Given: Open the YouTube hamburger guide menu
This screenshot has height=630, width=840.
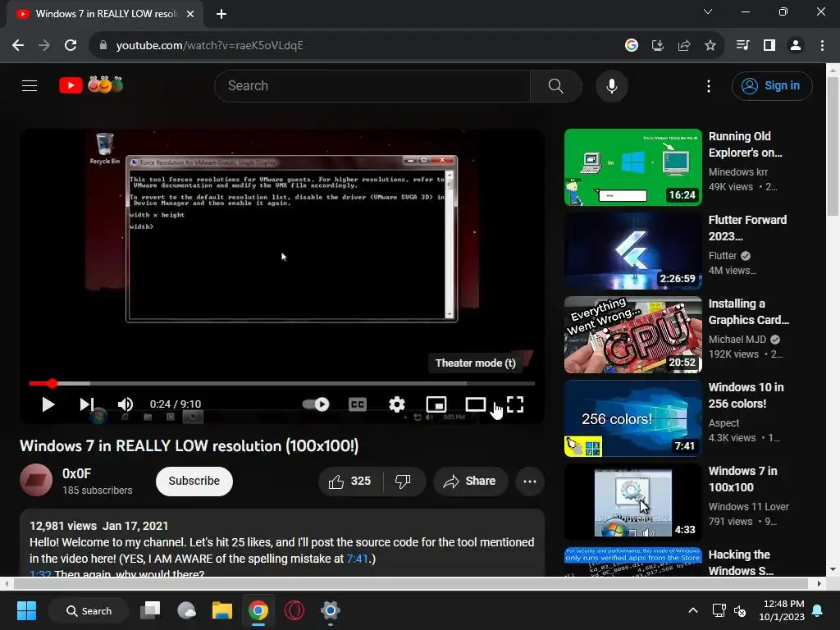Looking at the screenshot, I should point(30,85).
